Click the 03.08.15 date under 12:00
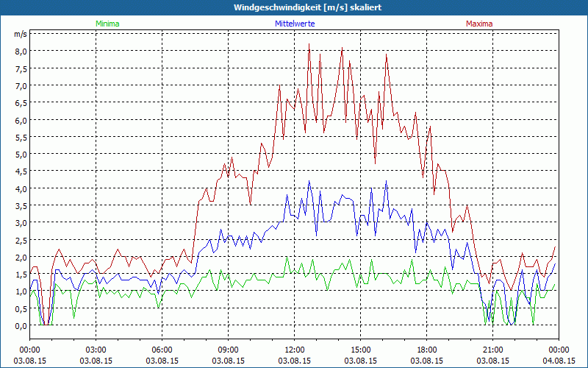 pos(295,361)
